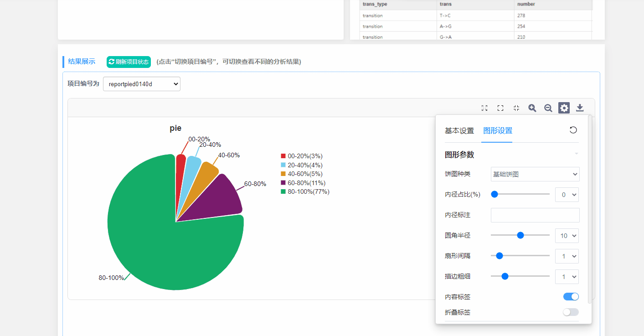
Task: Click the T->C table cell
Action: pos(475,16)
